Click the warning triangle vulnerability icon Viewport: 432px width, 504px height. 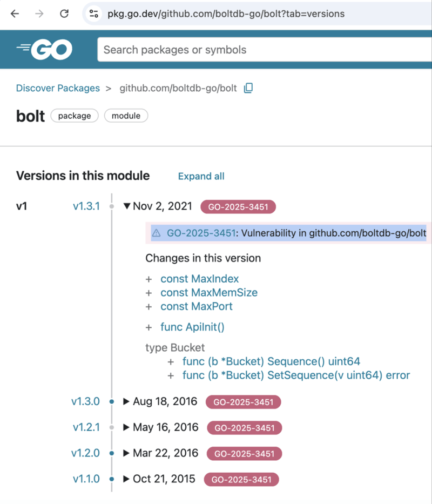tap(157, 233)
